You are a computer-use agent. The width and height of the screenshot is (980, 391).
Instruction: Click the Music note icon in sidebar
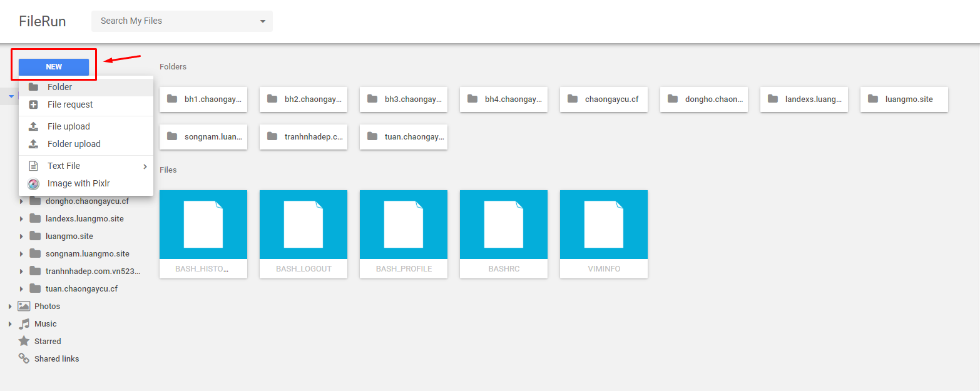coord(24,323)
